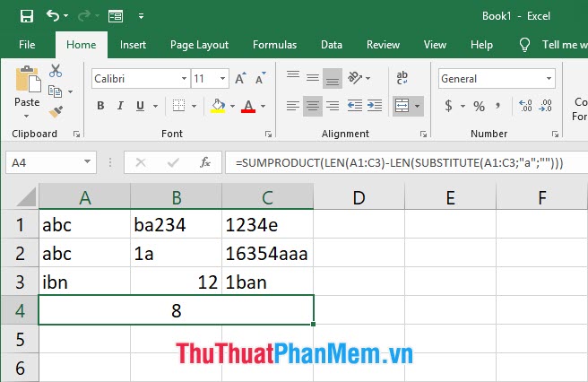Switch to the Page Layout tab
The image size is (588, 382).
point(199,45)
